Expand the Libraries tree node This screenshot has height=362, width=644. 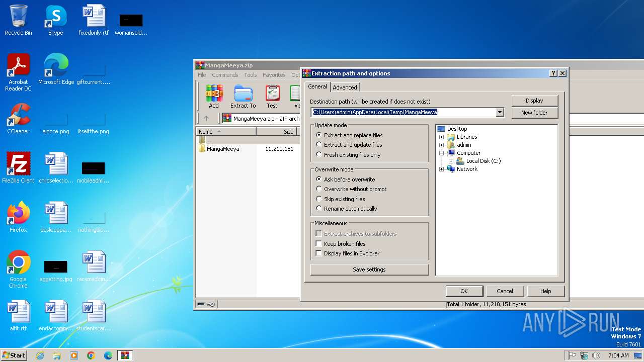pyautogui.click(x=442, y=137)
